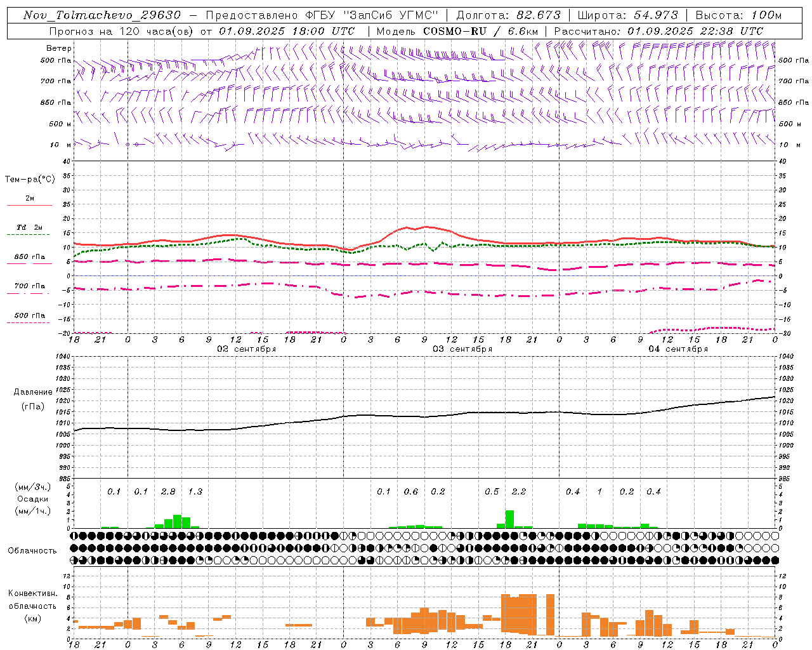Click the Рассчитано: 01.09.2025 22:38 UTC text

pyautogui.click(x=658, y=31)
